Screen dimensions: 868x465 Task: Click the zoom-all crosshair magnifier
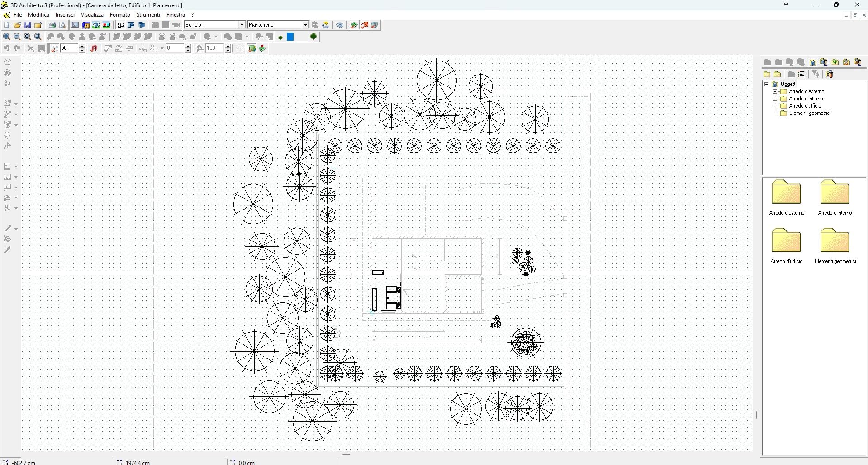click(x=28, y=37)
